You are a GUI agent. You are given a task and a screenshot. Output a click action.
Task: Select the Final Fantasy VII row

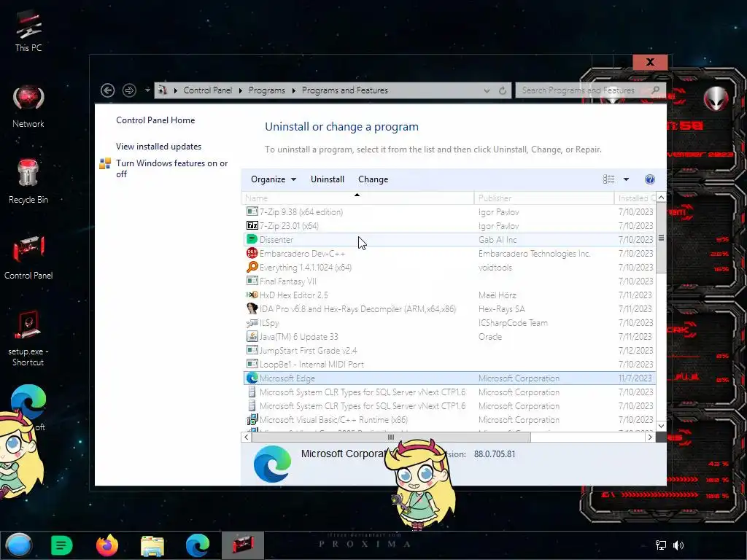449,281
